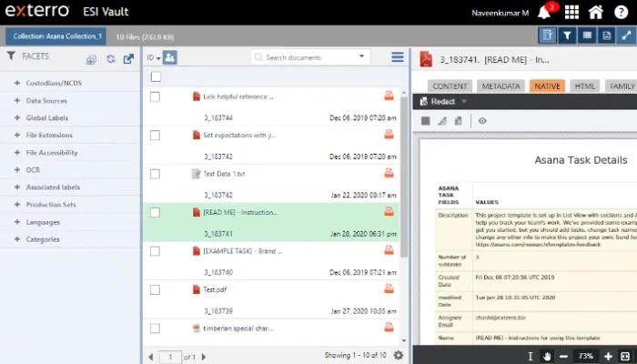Pop out the facets panel
Image resolution: width=637 pixels, height=364 pixels.
click(128, 58)
